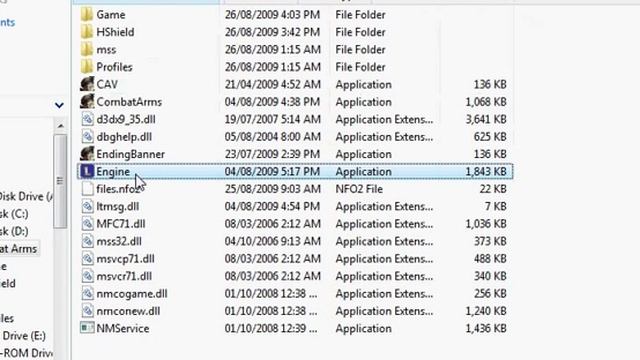The width and height of the screenshot is (640, 360).
Task: Select the HShield folder icon
Action: [87, 32]
